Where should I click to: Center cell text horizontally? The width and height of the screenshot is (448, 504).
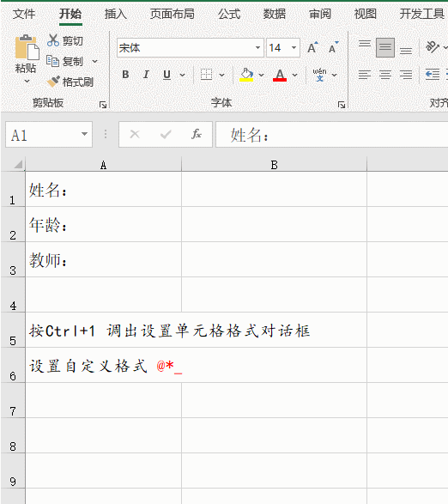tap(385, 75)
